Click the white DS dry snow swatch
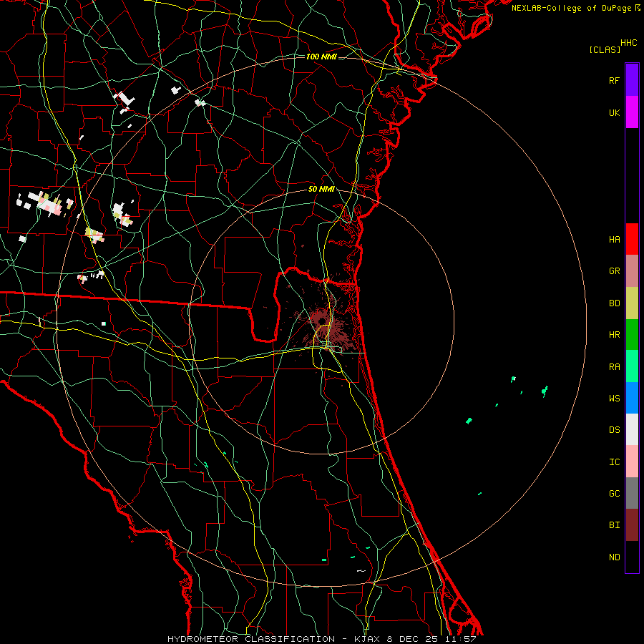The width and height of the screenshot is (644, 644). [632, 429]
